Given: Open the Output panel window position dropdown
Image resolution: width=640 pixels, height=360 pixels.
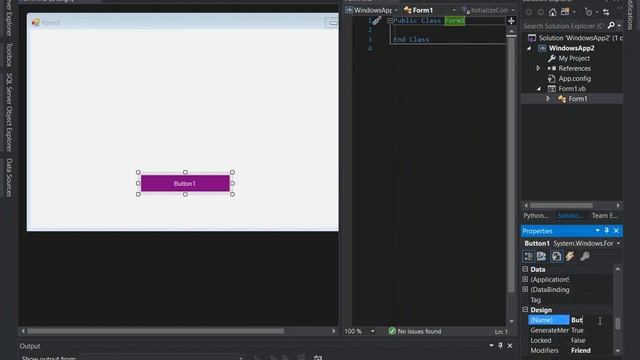Looking at the screenshot, I should coord(491,346).
